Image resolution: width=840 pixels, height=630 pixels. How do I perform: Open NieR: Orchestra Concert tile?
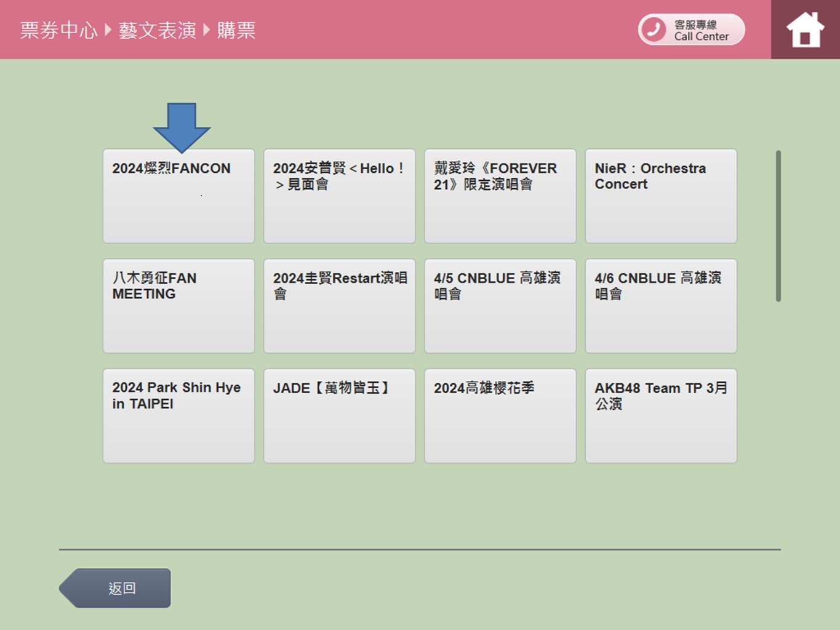(x=660, y=196)
